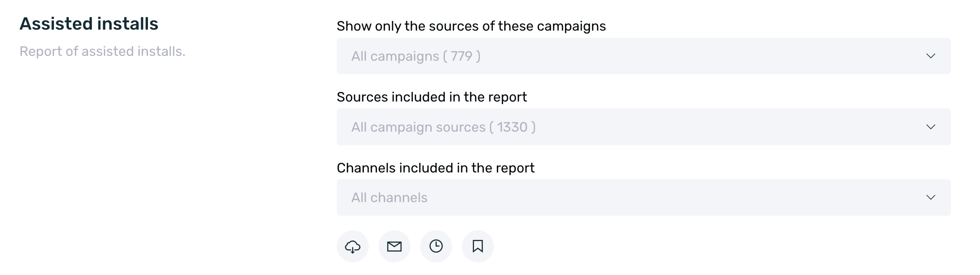Image resolution: width=980 pixels, height=275 pixels.
Task: Expand chevron arrow of campaign sources selector
Action: [x=931, y=127]
